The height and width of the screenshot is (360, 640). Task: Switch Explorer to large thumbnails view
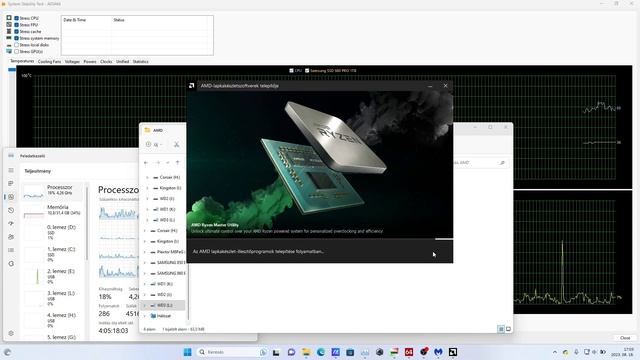tap(508, 329)
